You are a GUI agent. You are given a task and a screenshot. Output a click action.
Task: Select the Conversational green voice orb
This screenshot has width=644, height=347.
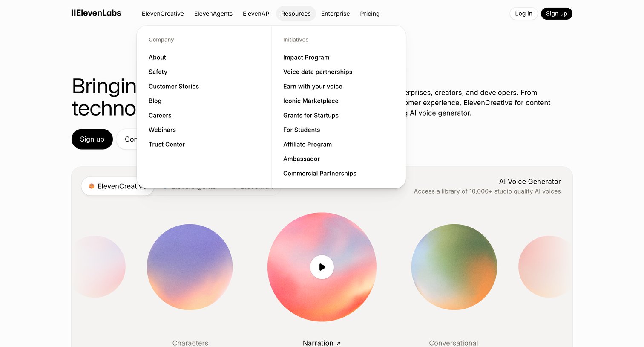454,267
